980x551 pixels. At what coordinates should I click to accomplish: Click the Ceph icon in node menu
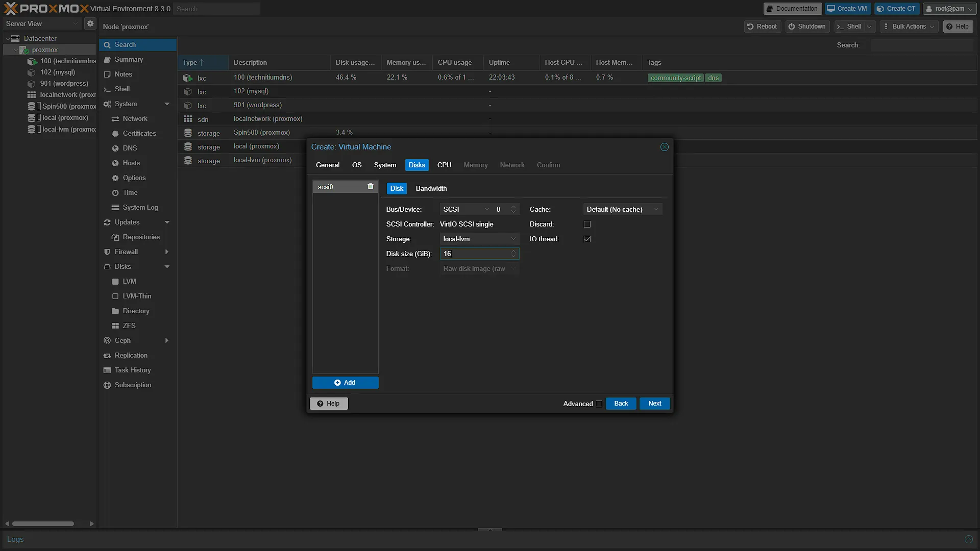point(107,340)
